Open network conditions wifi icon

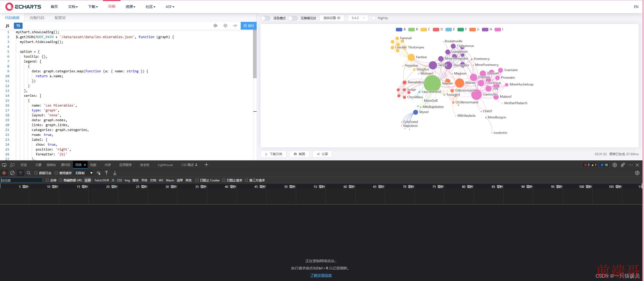98,173
